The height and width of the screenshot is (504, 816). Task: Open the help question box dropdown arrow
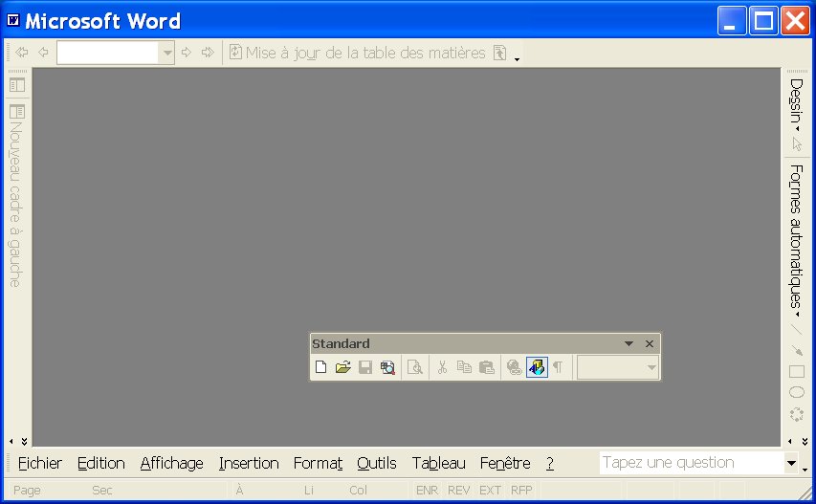point(791,463)
